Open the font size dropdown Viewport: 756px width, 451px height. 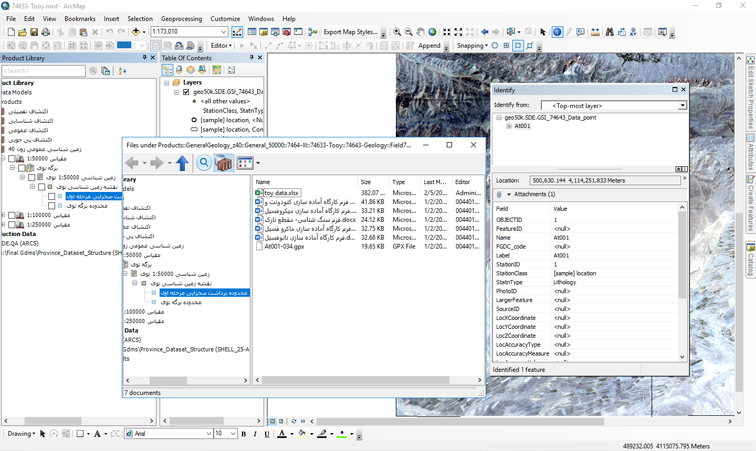point(233,434)
